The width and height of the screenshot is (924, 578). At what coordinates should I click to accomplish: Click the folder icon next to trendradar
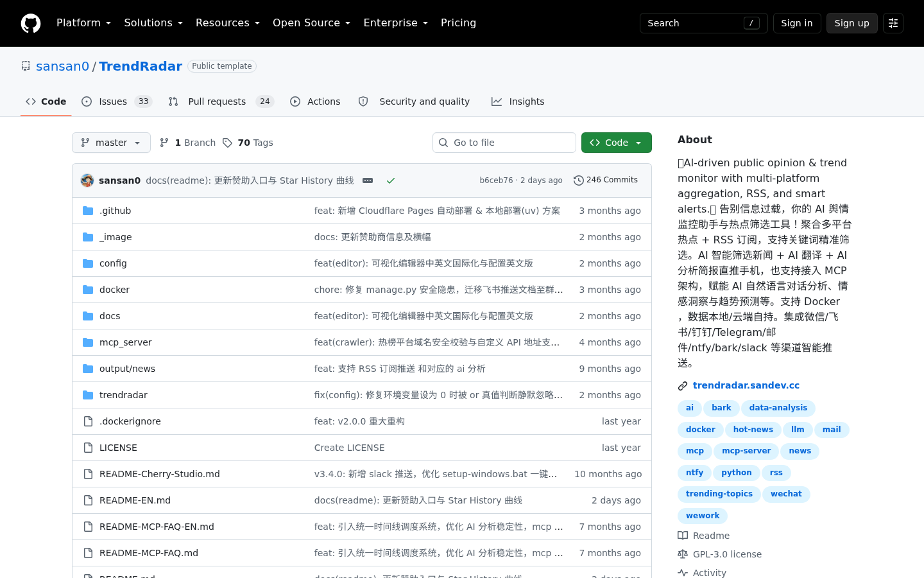(x=88, y=395)
